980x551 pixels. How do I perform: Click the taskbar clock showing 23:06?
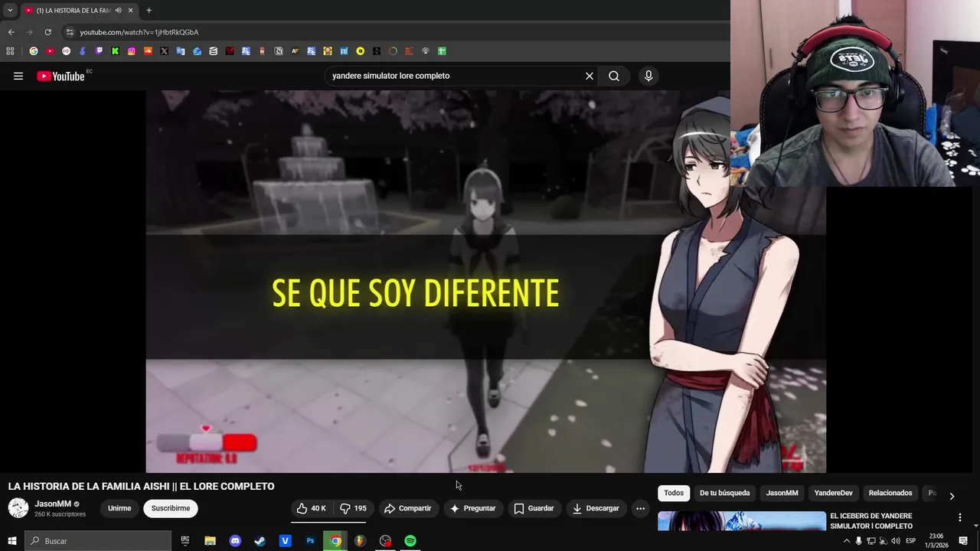tap(936, 541)
